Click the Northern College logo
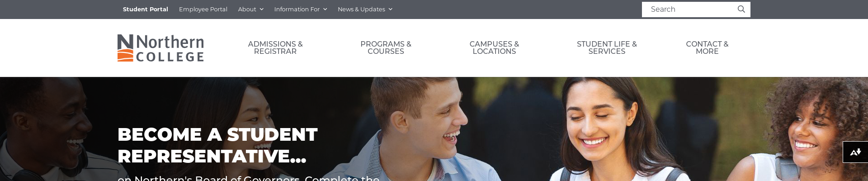Screen dimensions: 868x181 click(x=160, y=48)
